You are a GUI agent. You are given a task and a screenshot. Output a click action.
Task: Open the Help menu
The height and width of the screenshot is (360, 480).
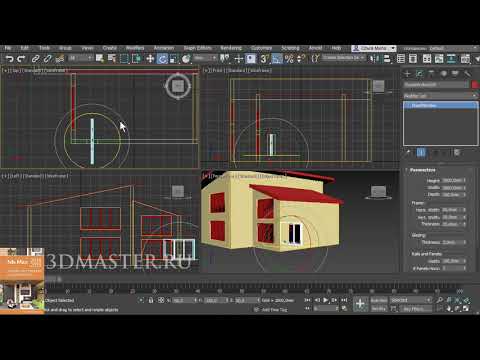[336, 48]
